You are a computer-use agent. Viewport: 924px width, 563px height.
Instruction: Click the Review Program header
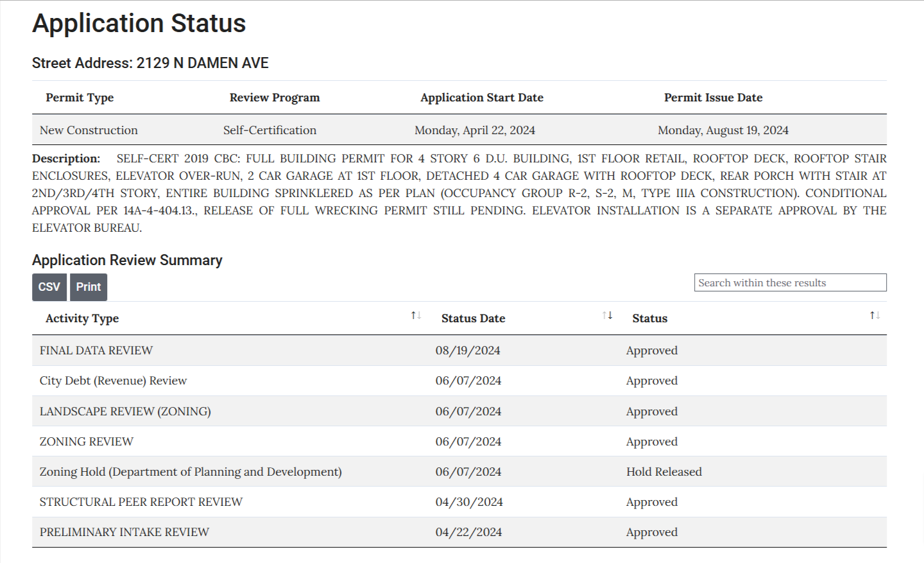click(x=275, y=98)
